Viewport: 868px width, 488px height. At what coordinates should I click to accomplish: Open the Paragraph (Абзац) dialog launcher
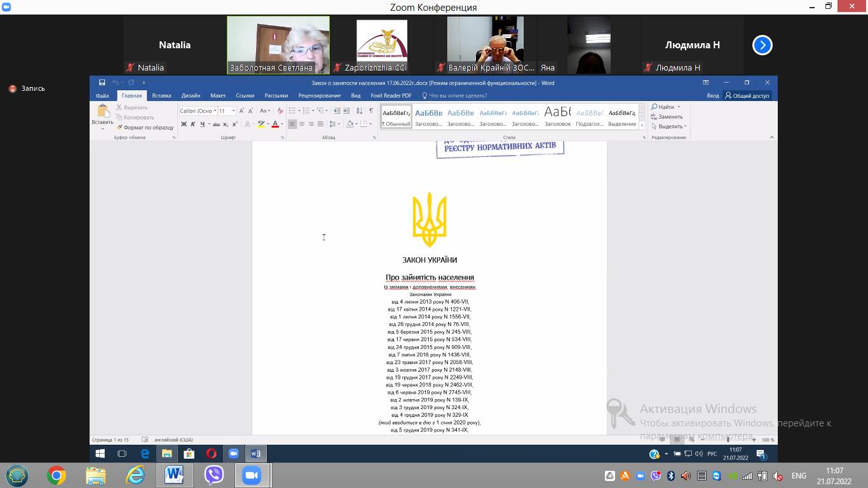point(375,137)
